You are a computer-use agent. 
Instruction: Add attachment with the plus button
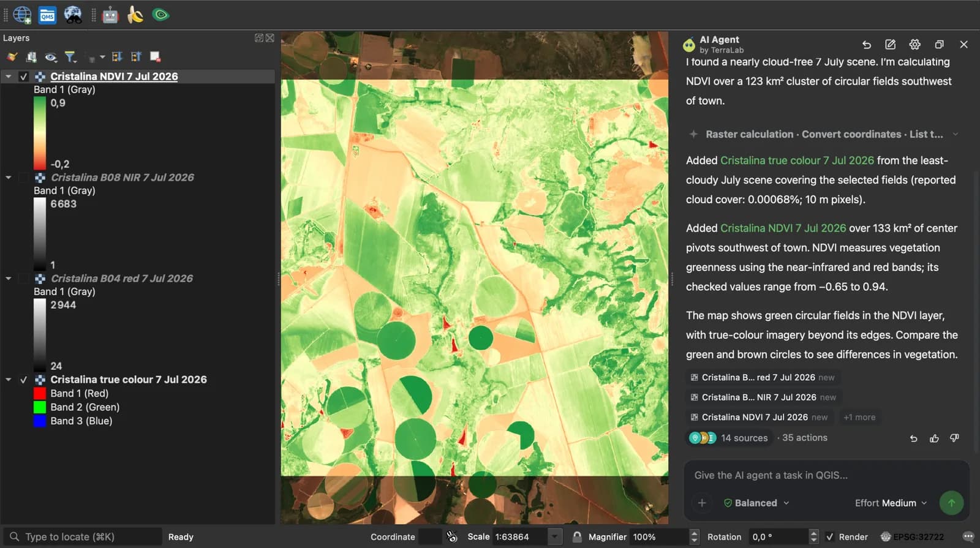click(702, 503)
